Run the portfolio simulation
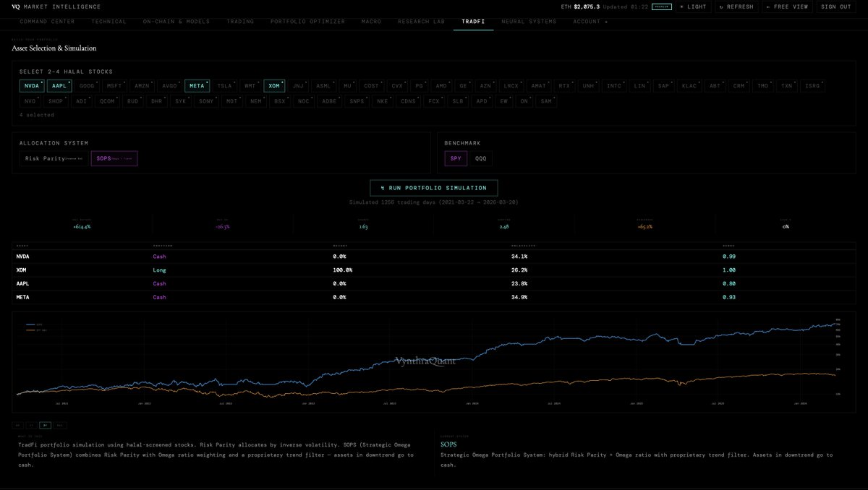Image resolution: width=868 pixels, height=490 pixels. 434,188
